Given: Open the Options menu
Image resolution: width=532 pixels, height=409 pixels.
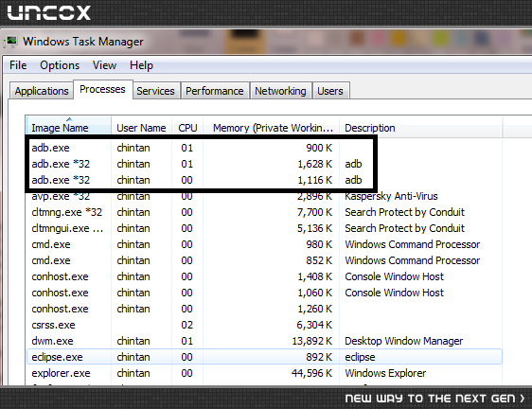Looking at the screenshot, I should tap(60, 65).
